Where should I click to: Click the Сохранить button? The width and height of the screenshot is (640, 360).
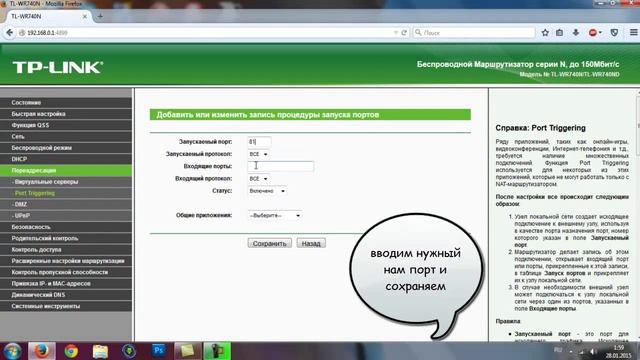pyautogui.click(x=269, y=243)
